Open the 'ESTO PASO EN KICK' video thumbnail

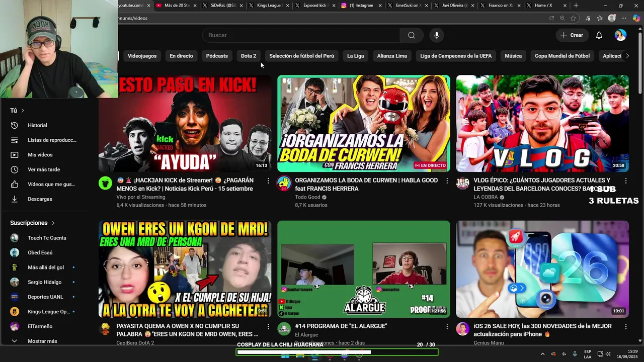point(185,124)
